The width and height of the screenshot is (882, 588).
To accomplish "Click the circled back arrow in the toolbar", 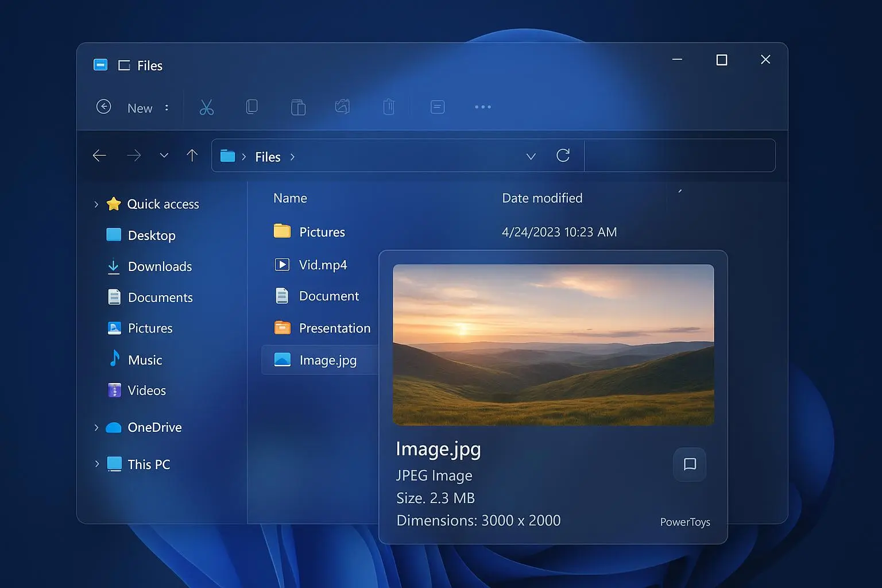I will 103,107.
